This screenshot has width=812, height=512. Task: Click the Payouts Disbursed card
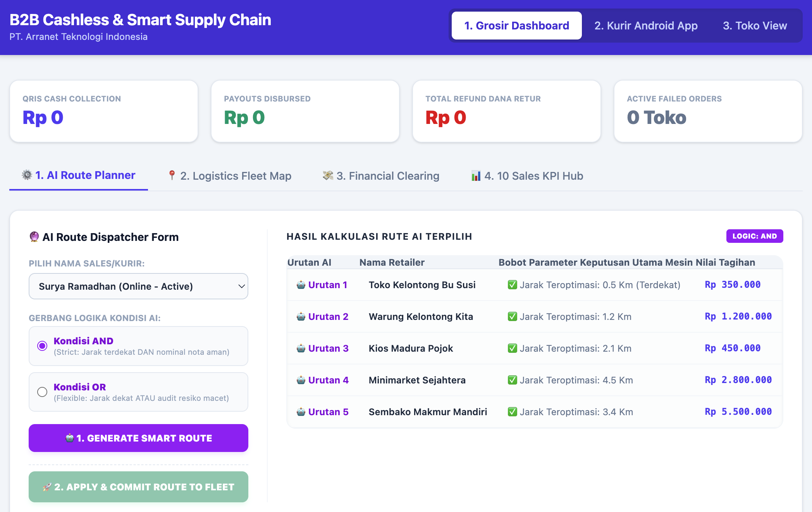coord(305,111)
